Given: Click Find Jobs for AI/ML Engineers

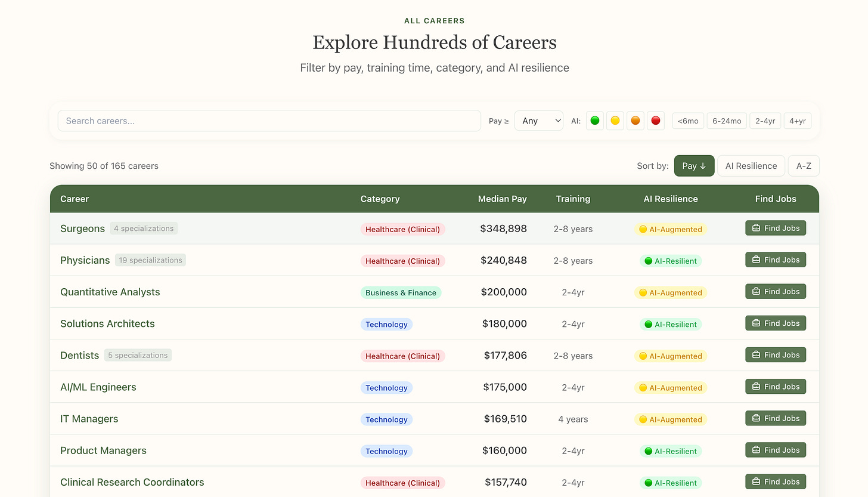Looking at the screenshot, I should coord(776,386).
